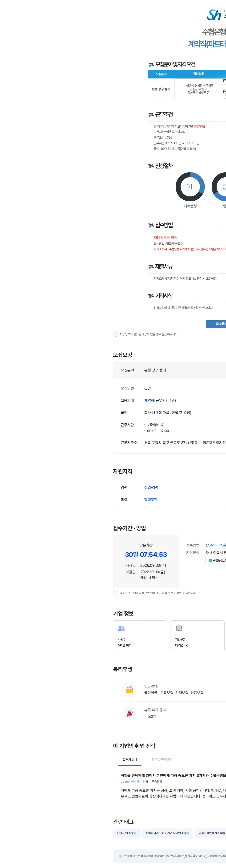
Task: Click the 문의 link in the notice
Action: [x=164, y=334]
